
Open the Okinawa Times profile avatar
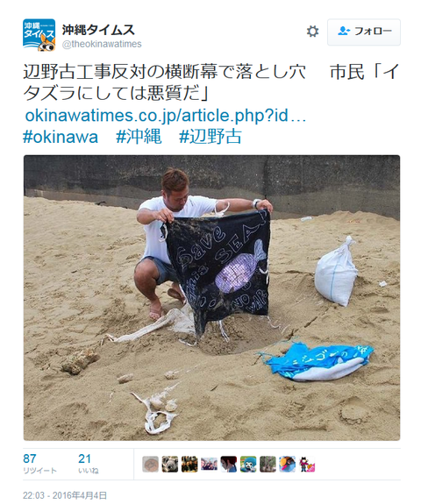click(39, 35)
